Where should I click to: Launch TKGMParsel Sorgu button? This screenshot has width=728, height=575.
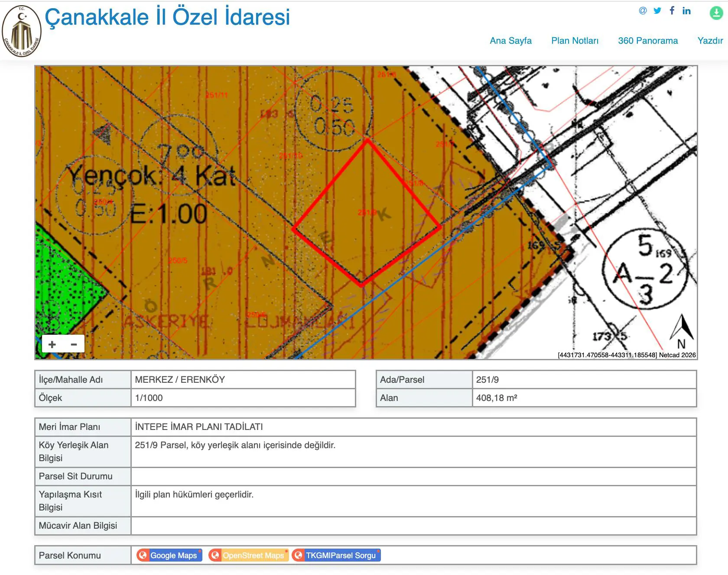tap(336, 555)
